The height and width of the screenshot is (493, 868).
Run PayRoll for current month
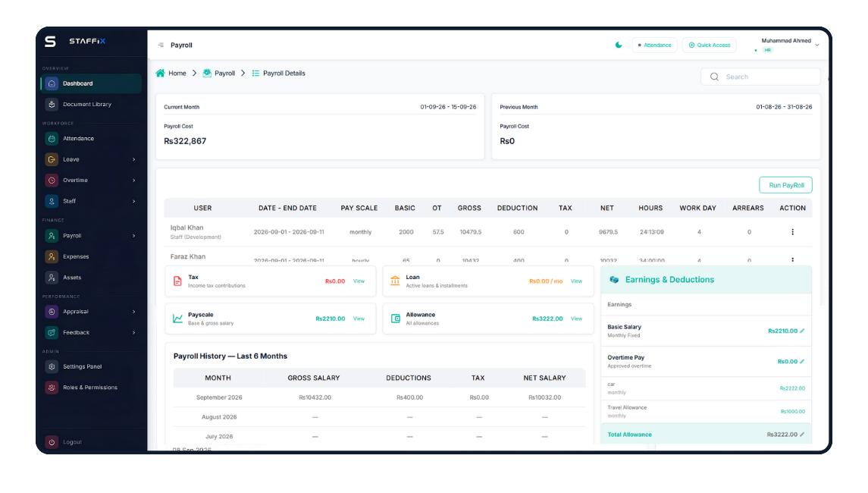(x=786, y=185)
